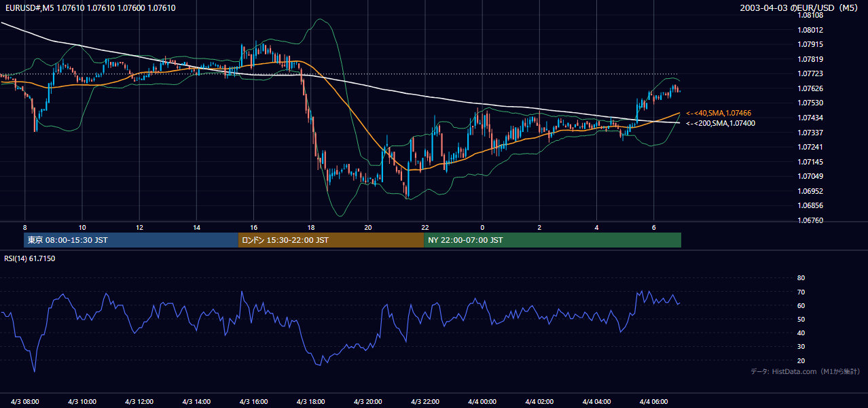Click price axis value 1.06952
This screenshot has height=408, width=868.
coord(810,191)
